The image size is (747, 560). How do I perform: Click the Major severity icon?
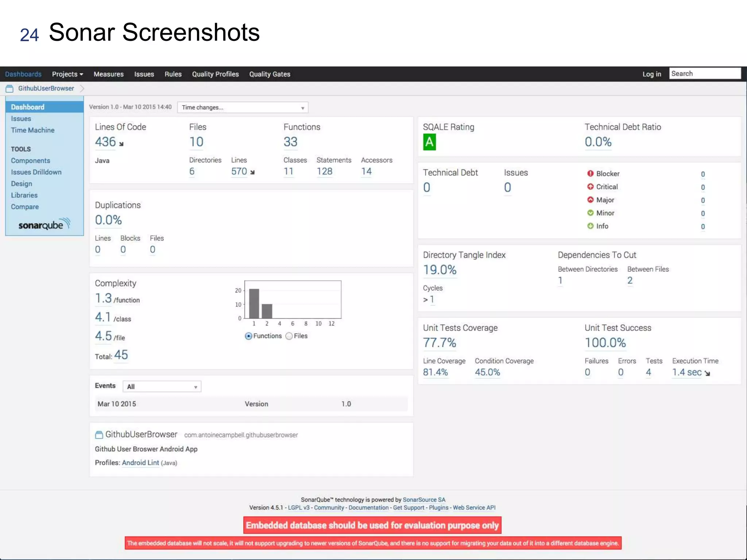(590, 200)
